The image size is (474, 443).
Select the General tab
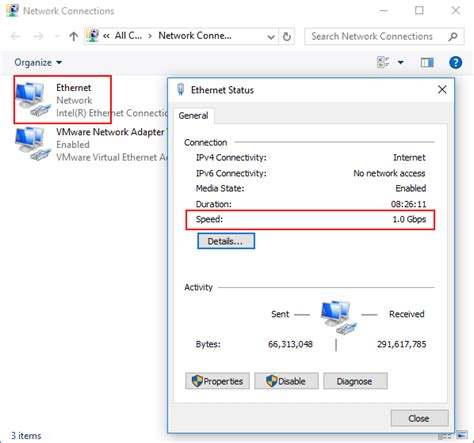coord(193,116)
